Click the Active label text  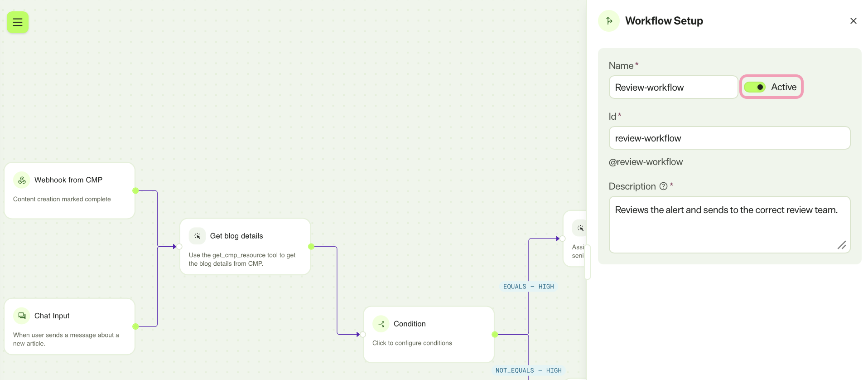click(784, 87)
